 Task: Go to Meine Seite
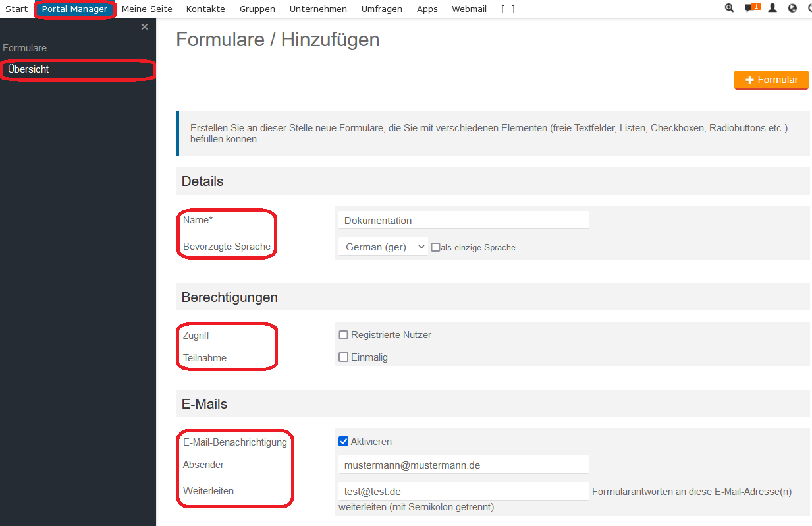147,9
